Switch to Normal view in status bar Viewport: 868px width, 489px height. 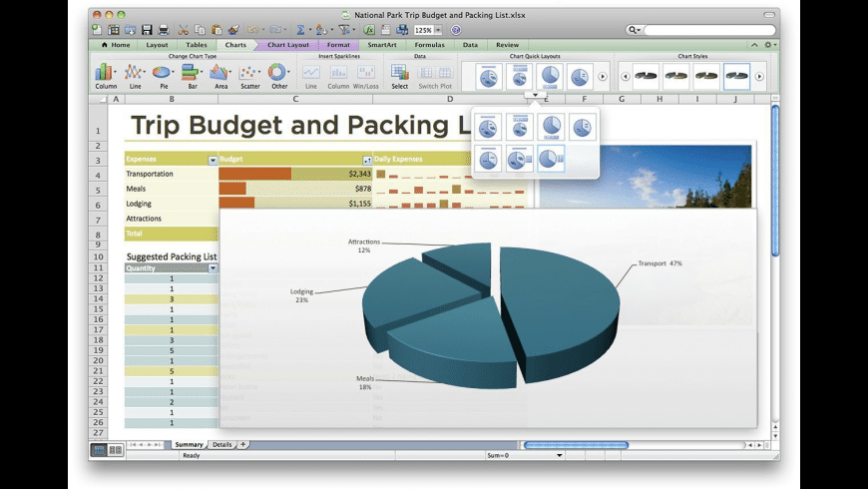tap(99, 450)
